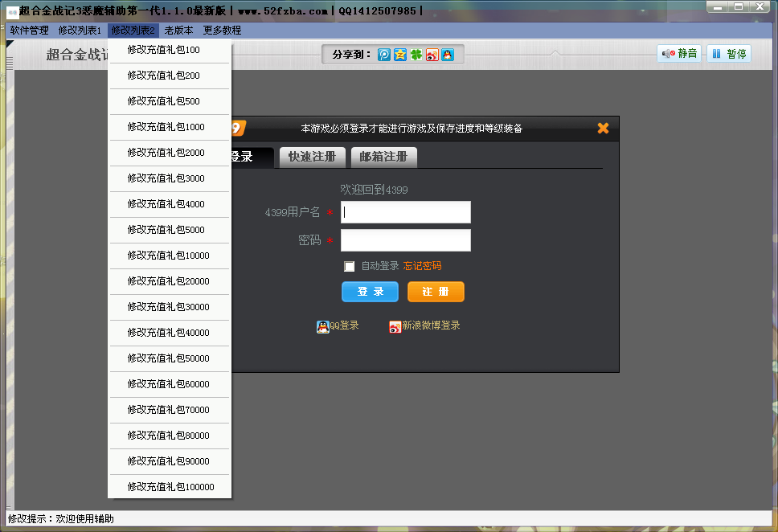Select 修改充值礼包40000 menu entry
This screenshot has width=778, height=532.
[170, 333]
